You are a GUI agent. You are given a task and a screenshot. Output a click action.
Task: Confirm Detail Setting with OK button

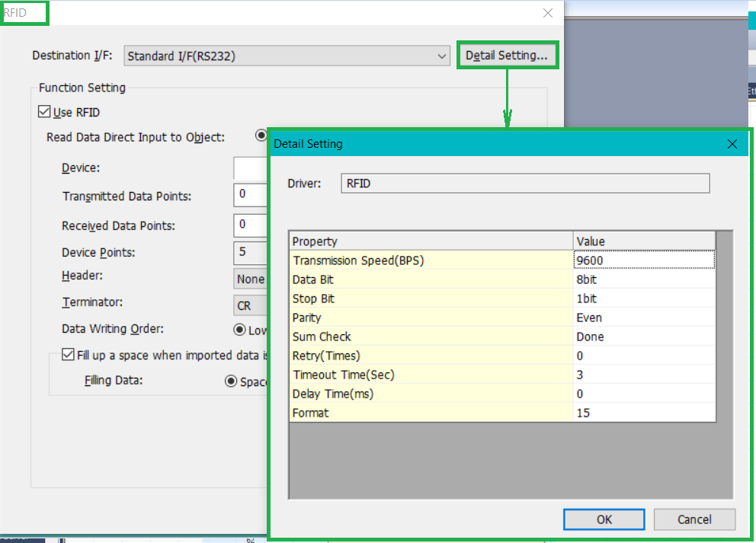tap(604, 519)
